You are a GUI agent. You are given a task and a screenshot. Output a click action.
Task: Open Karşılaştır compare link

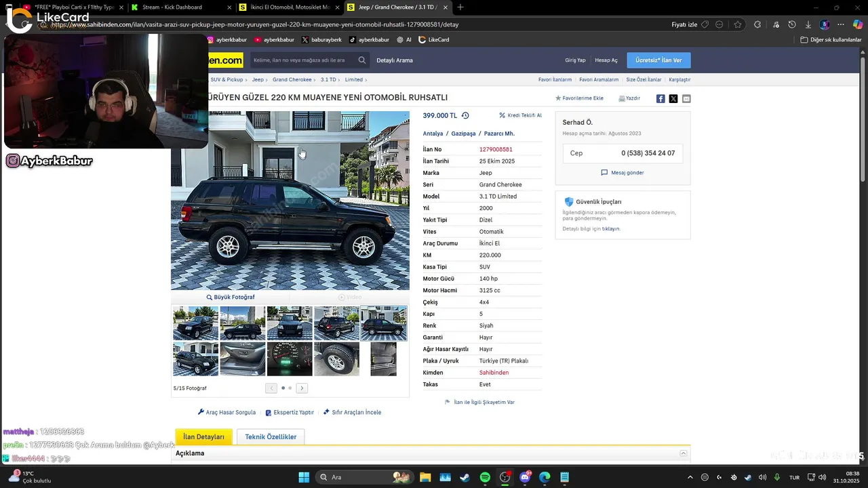tap(679, 79)
